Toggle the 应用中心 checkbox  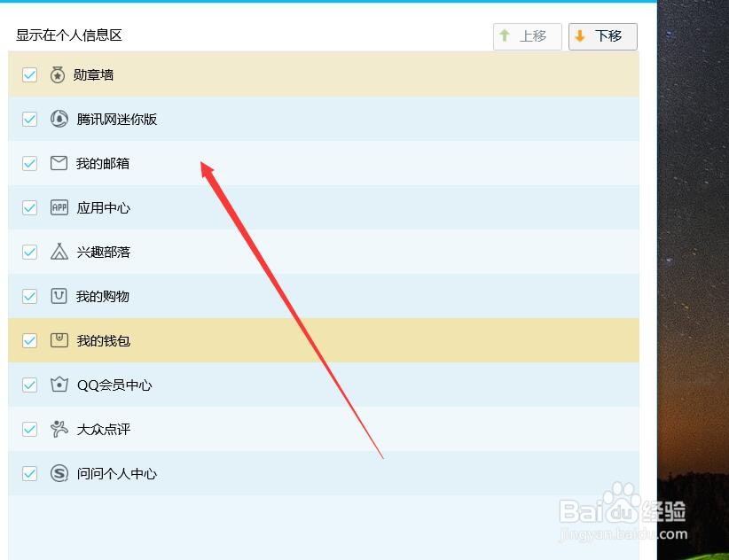pos(30,207)
